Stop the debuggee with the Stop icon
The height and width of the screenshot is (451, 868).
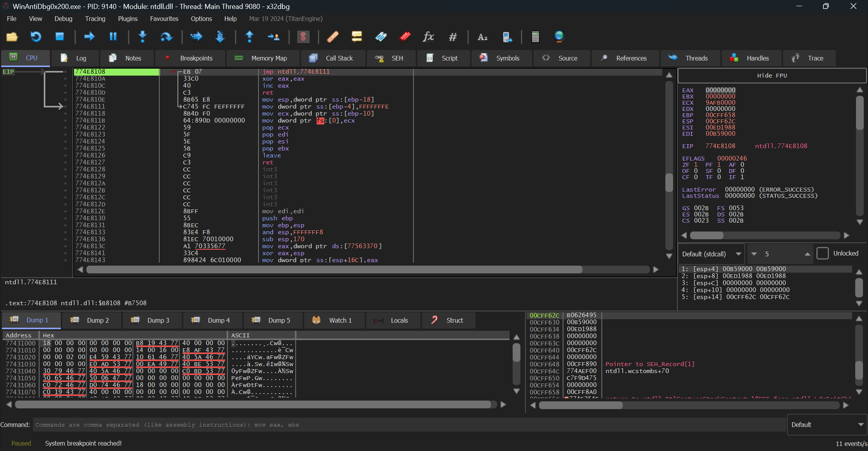point(60,37)
